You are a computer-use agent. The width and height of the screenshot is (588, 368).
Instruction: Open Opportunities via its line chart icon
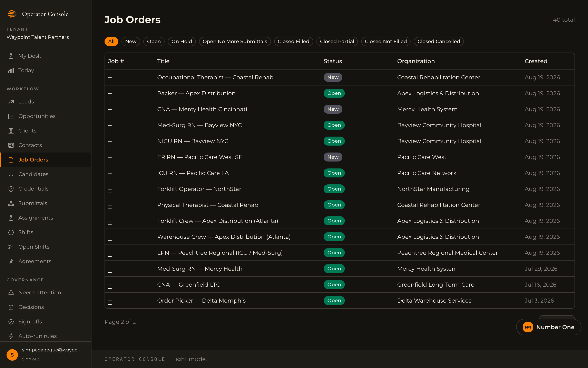click(11, 116)
